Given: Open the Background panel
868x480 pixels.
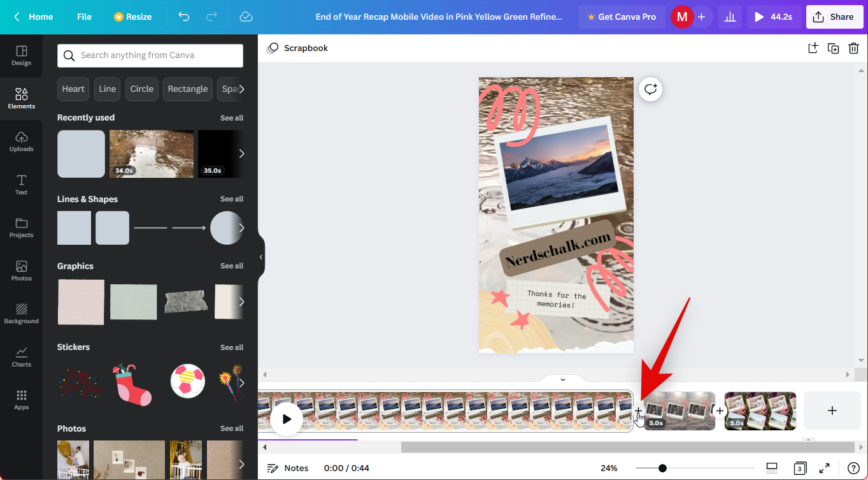Looking at the screenshot, I should tap(21, 314).
